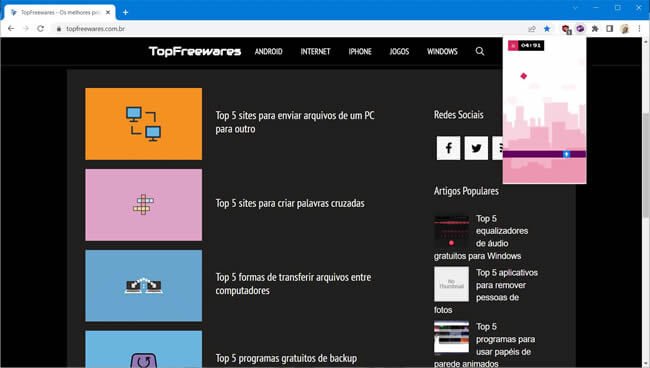Viewport: 650px width, 368px height.
Task: Click the bookmark star in address bar
Action: click(547, 29)
